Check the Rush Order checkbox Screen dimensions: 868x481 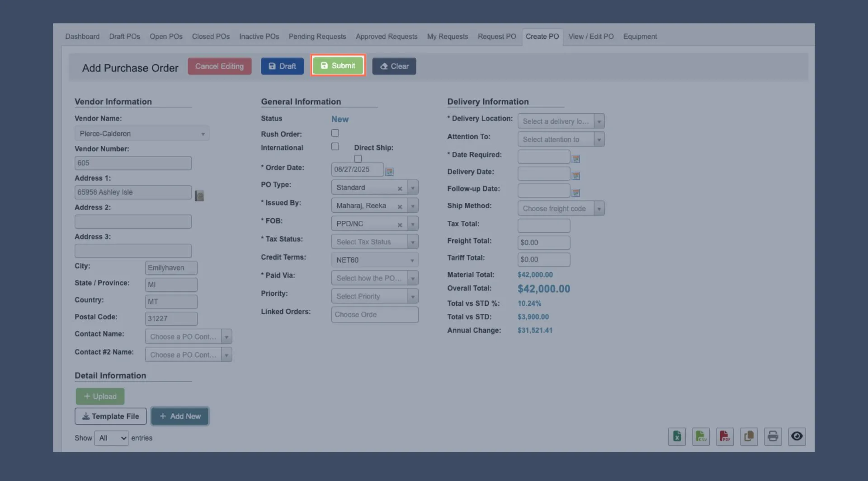tap(335, 133)
